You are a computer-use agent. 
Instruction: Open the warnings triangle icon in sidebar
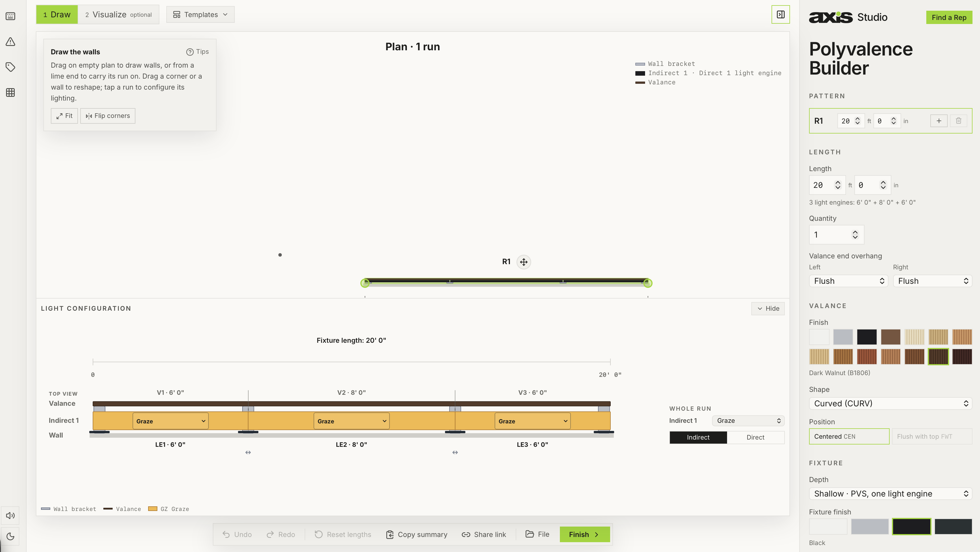10,42
